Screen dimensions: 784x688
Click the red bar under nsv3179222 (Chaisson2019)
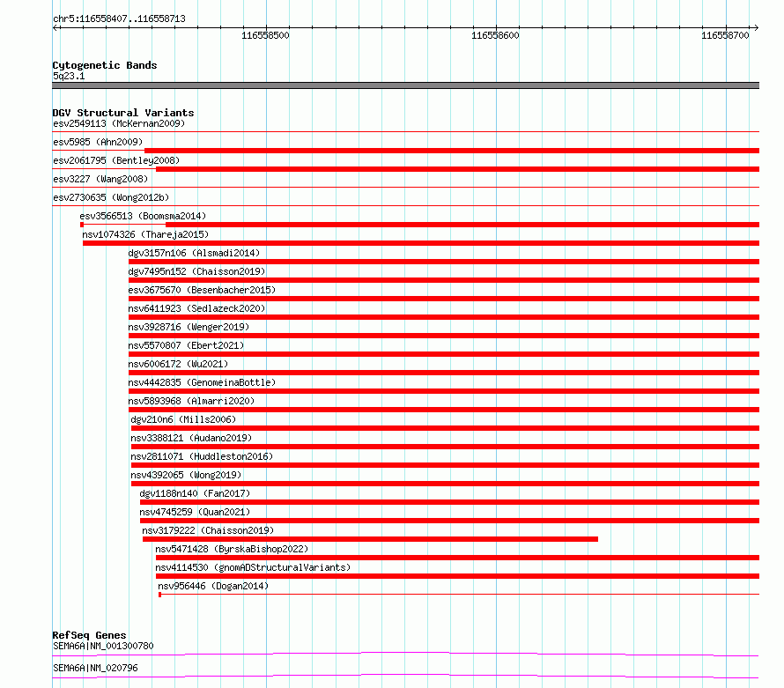[371, 539]
